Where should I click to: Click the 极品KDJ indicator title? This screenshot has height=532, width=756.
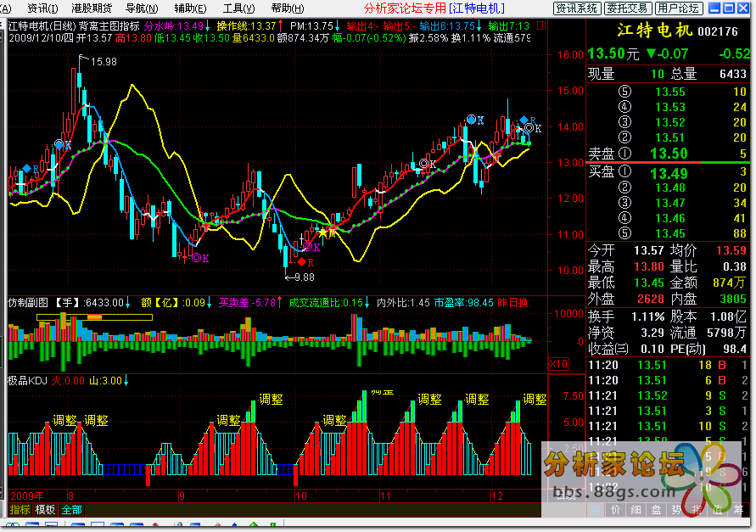27,381
